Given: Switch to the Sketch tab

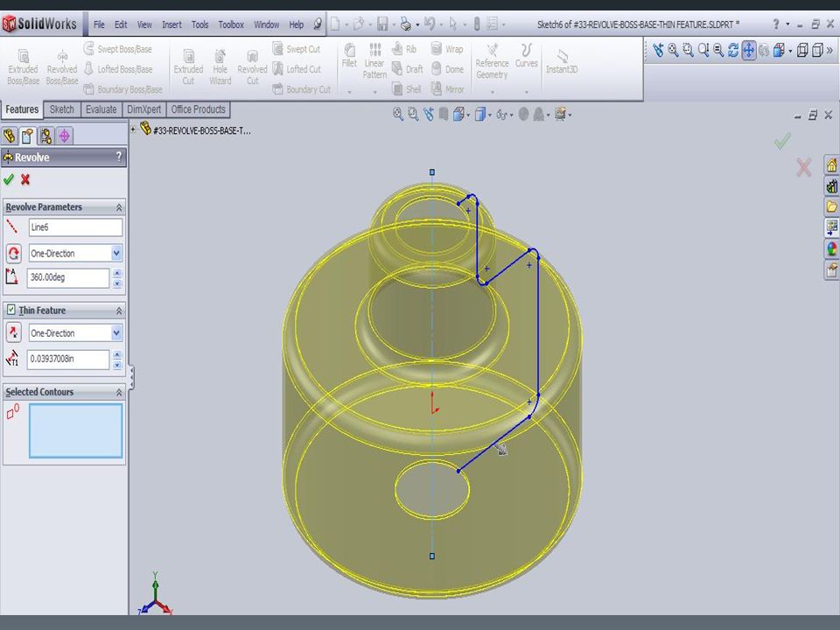Looking at the screenshot, I should pyautogui.click(x=61, y=109).
